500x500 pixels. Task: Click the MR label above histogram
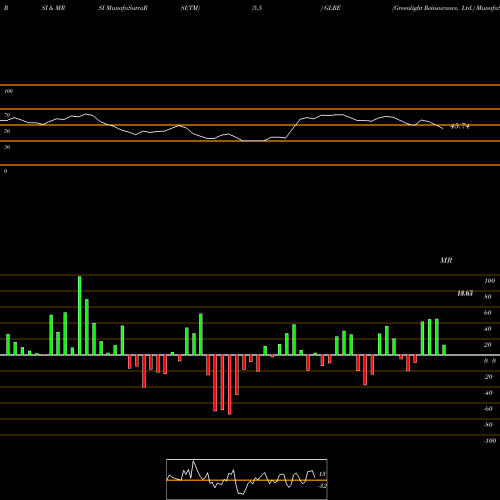446,260
